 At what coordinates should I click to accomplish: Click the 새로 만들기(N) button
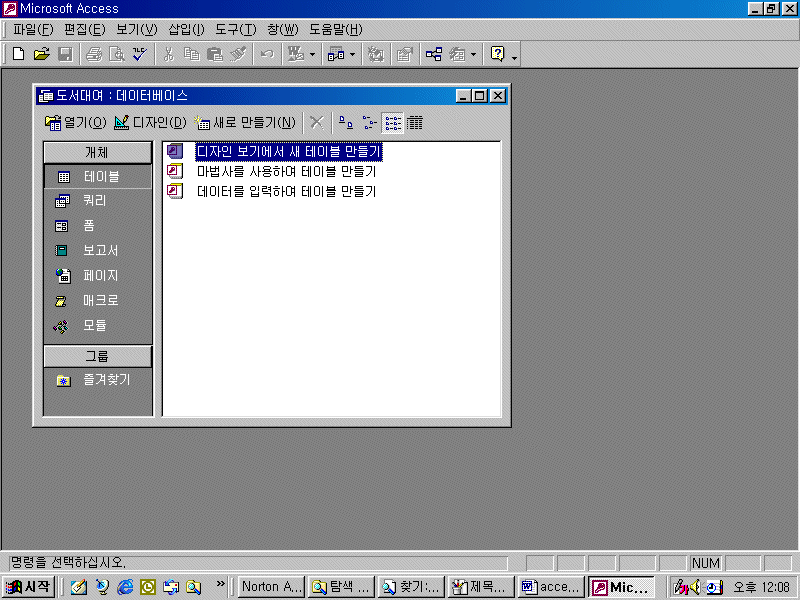tap(245, 122)
